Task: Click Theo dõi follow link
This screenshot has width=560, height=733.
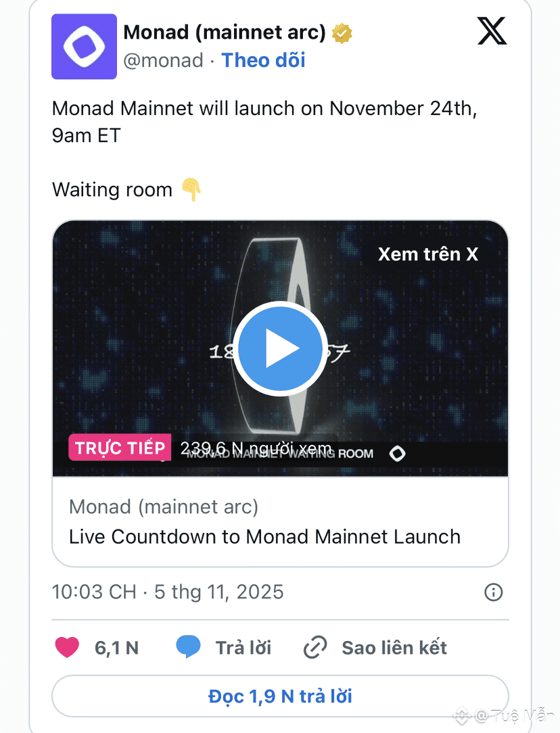Action: click(263, 60)
